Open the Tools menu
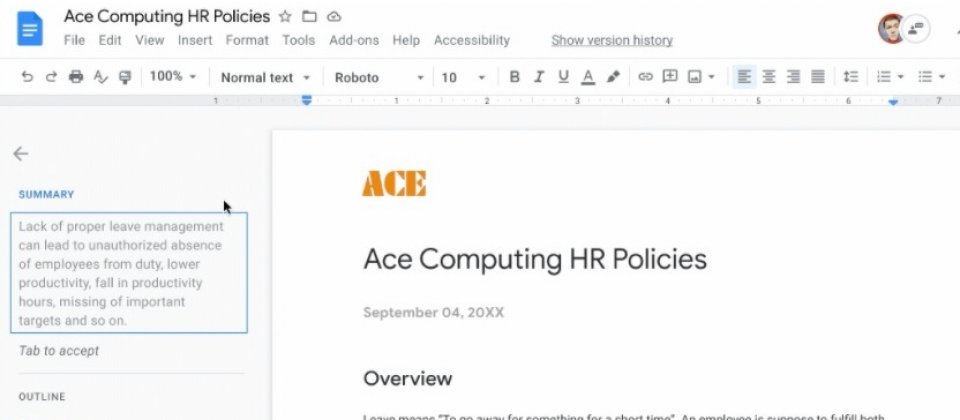 click(x=299, y=40)
